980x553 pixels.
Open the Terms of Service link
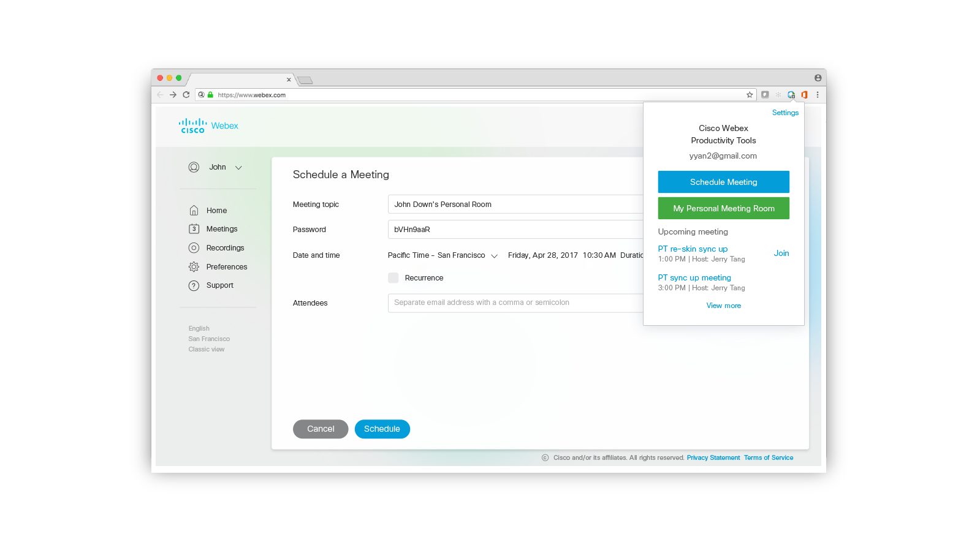769,458
